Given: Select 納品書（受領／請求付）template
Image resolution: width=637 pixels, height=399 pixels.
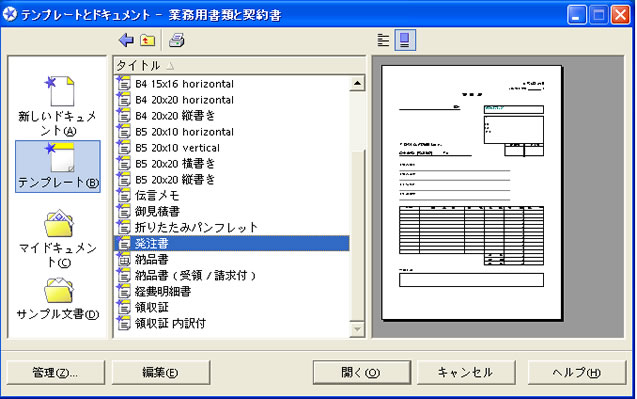Looking at the screenshot, I should [x=232, y=275].
